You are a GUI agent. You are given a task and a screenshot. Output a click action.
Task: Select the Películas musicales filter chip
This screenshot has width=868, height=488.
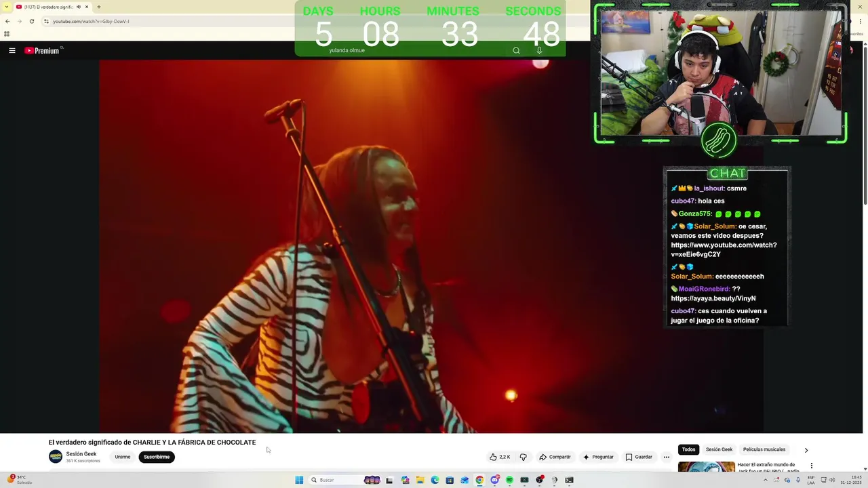click(764, 449)
